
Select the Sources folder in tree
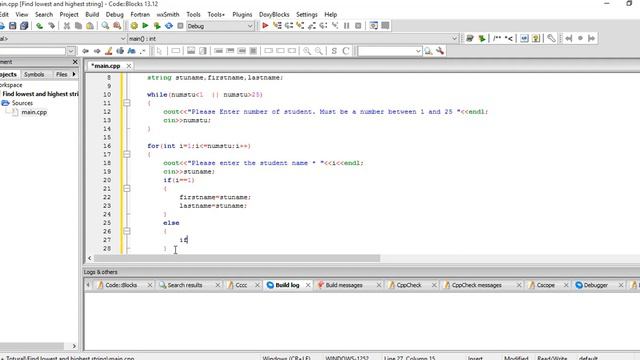tap(22, 103)
